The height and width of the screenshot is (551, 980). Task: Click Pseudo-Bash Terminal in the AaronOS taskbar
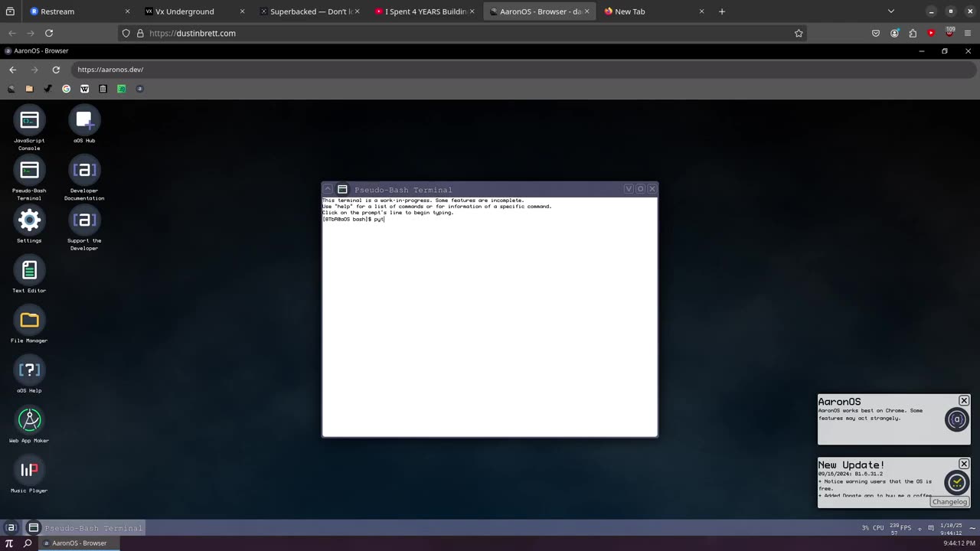pos(84,528)
